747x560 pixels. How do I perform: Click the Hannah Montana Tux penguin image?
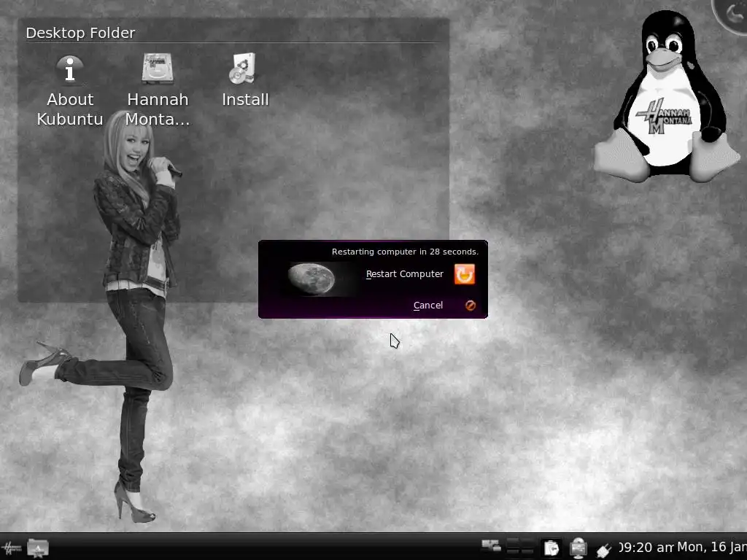(x=667, y=96)
